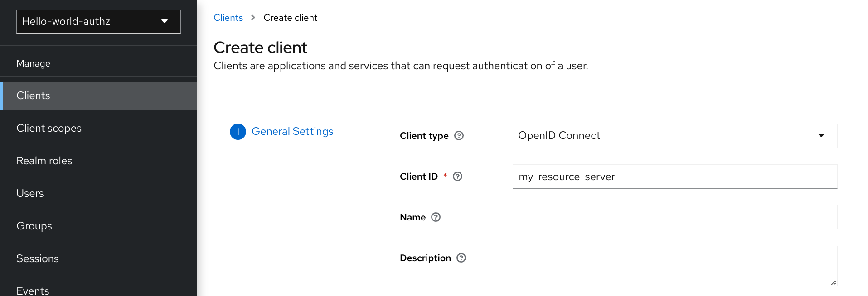
Task: Open Realm roles page
Action: 44,161
